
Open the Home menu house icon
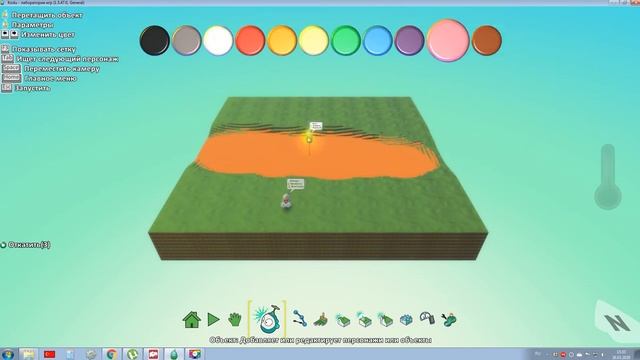[191, 319]
